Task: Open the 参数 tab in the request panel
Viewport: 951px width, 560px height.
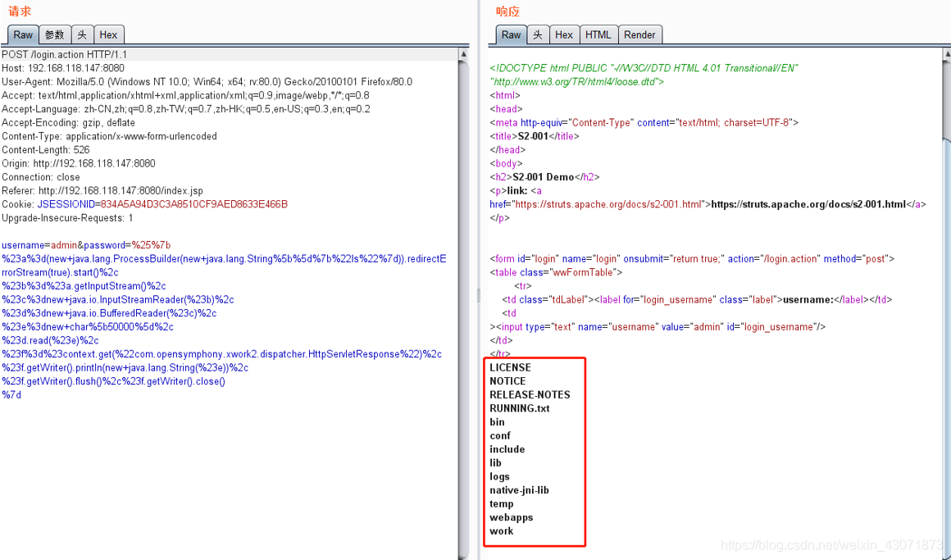Action: click(x=55, y=34)
